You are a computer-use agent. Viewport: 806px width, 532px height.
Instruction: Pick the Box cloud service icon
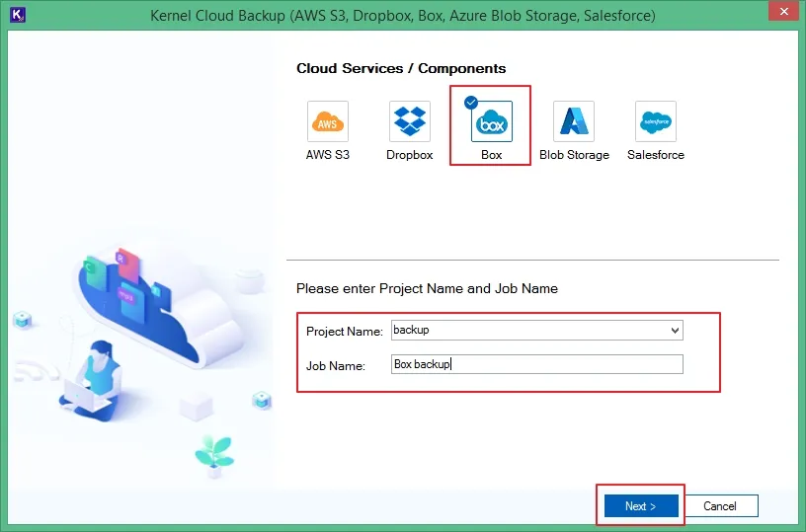pyautogui.click(x=492, y=121)
